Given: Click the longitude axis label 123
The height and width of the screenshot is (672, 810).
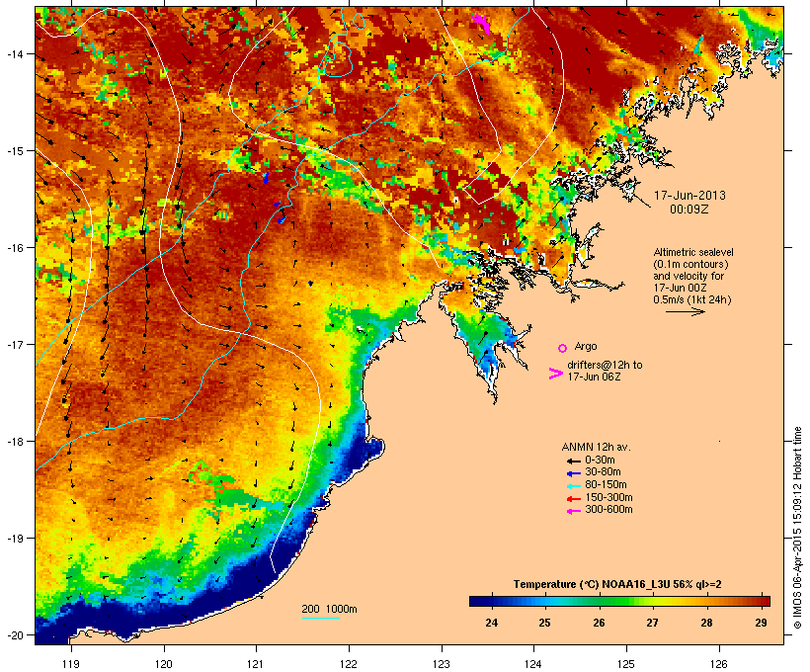Looking at the screenshot, I should coord(442,664).
